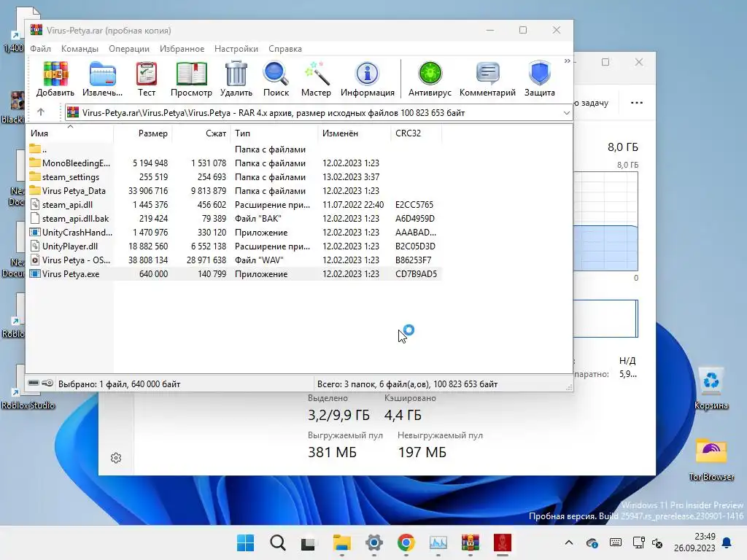747x560 pixels.
Task: Sort by the Изменён column header
Action: pos(355,133)
